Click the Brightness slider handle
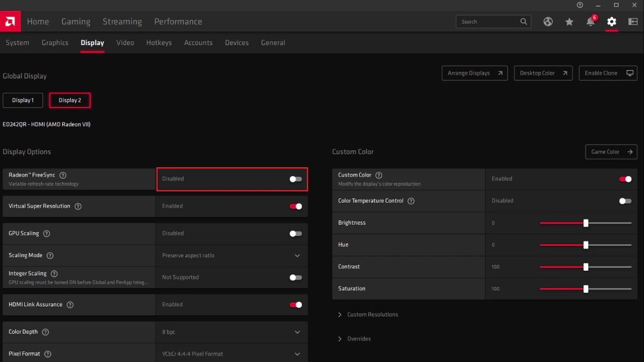644x362 pixels. (x=586, y=223)
